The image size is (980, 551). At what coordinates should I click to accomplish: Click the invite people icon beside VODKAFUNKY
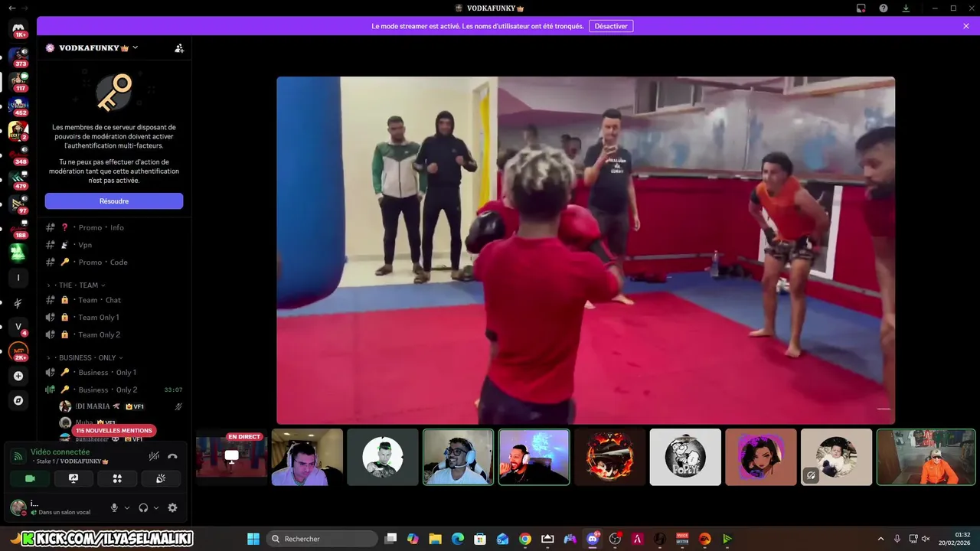coord(179,47)
